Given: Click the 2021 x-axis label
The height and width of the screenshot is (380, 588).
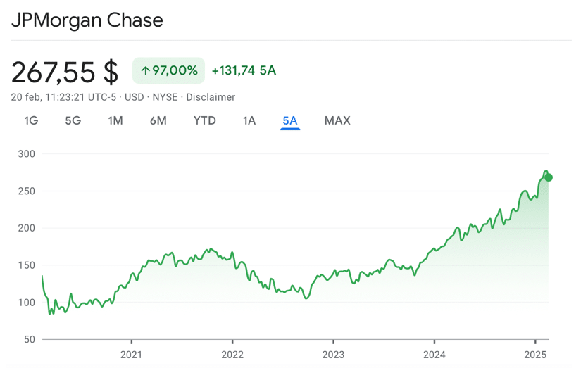Looking at the screenshot, I should [x=131, y=355].
